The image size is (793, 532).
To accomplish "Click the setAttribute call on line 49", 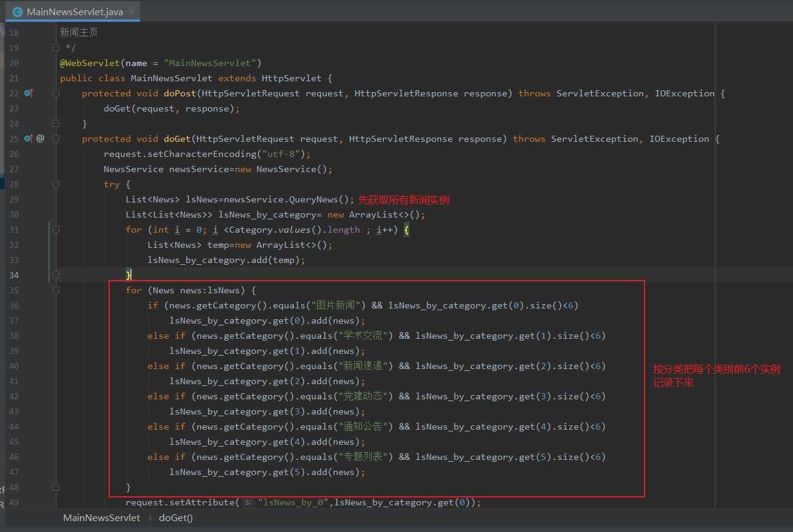I will point(204,503).
